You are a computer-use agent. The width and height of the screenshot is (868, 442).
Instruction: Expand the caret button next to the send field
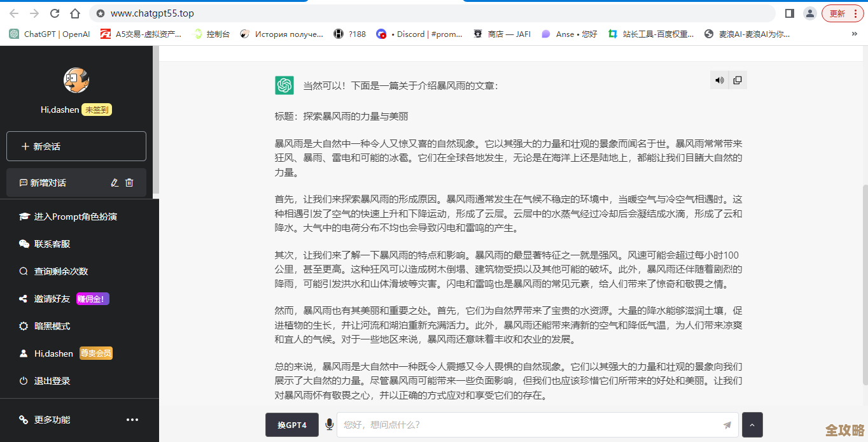coord(752,424)
